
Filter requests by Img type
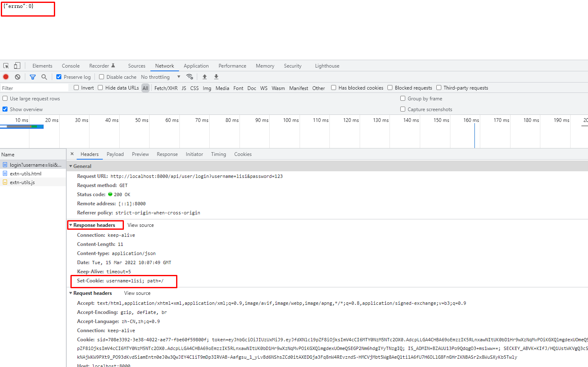coord(207,88)
